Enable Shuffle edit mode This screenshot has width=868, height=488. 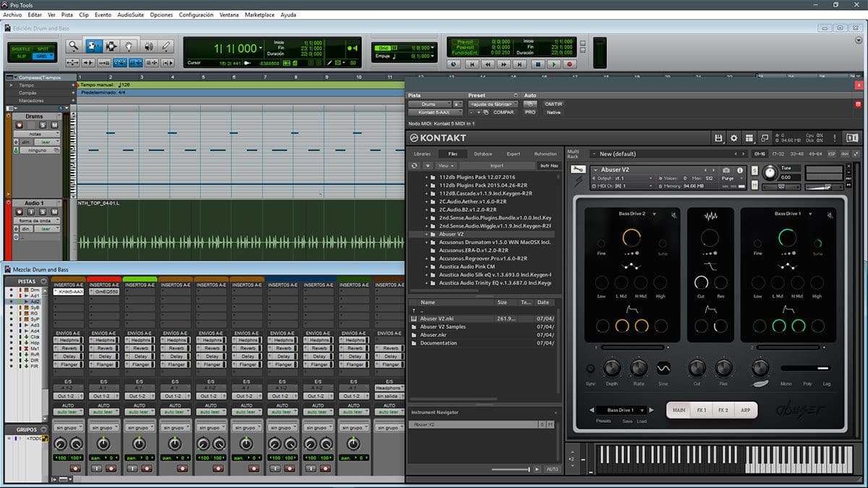22,48
